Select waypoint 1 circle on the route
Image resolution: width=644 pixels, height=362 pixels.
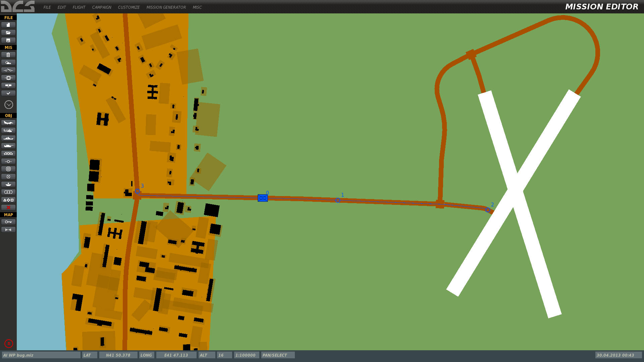point(338,200)
